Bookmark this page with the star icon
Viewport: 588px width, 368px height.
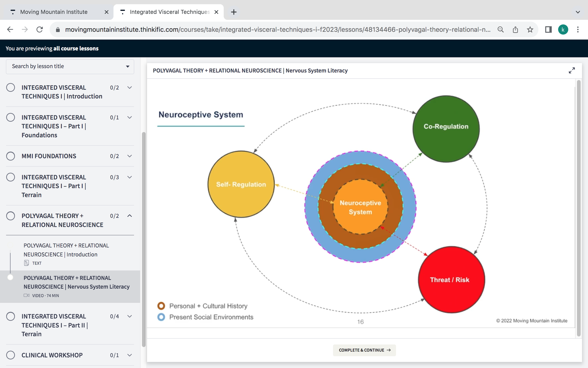[530, 30]
